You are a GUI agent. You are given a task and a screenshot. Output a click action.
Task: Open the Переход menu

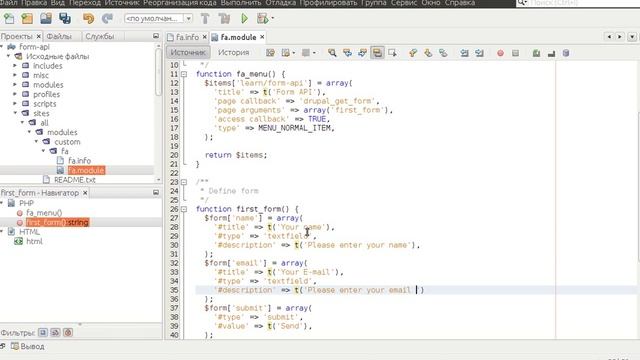click(x=84, y=3)
